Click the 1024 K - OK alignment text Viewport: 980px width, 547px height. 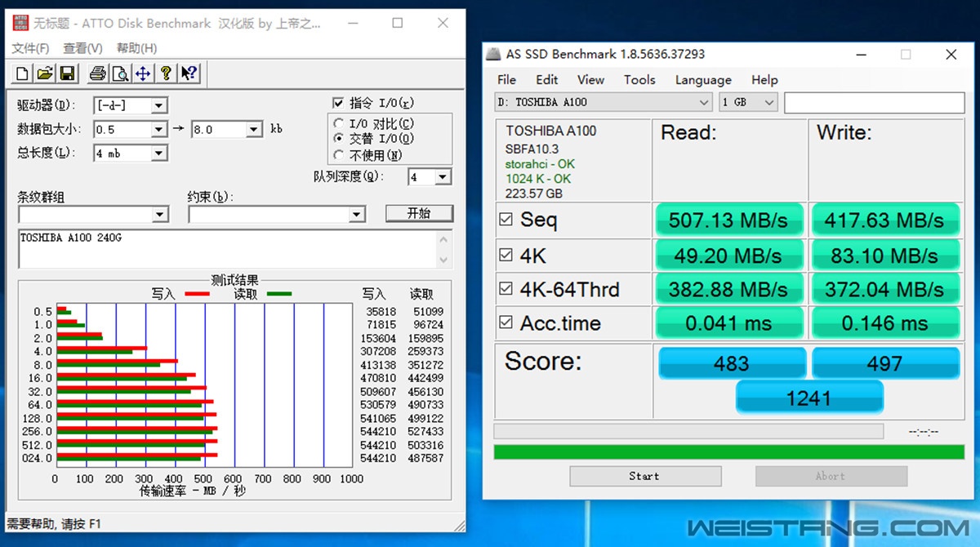[538, 179]
